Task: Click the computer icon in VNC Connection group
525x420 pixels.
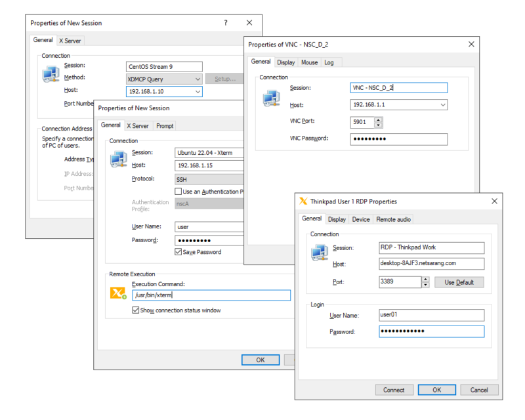Action: tap(271, 97)
